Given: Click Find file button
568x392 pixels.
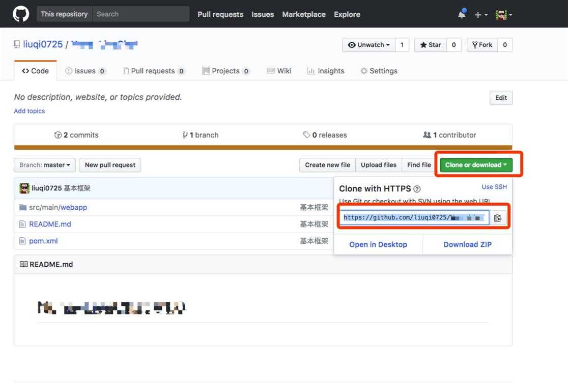Looking at the screenshot, I should [x=419, y=165].
